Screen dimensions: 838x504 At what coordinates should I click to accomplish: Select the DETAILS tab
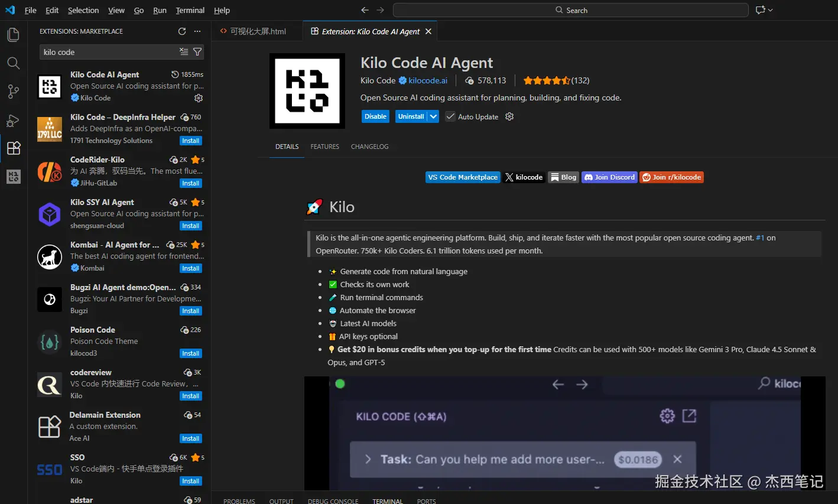point(287,147)
